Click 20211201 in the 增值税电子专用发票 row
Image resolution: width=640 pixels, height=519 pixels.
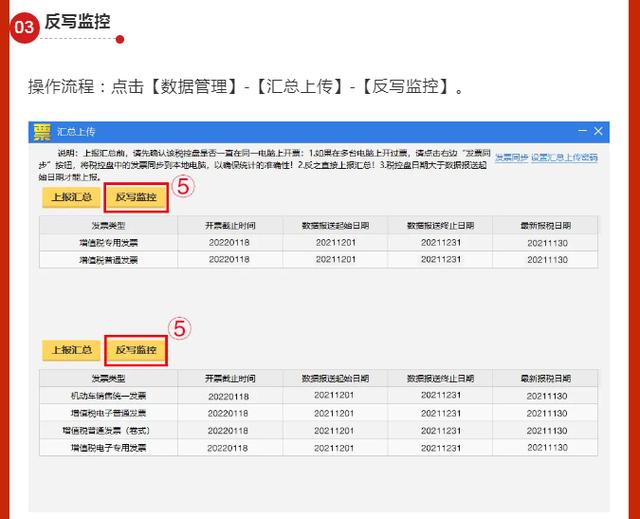[x=334, y=448]
